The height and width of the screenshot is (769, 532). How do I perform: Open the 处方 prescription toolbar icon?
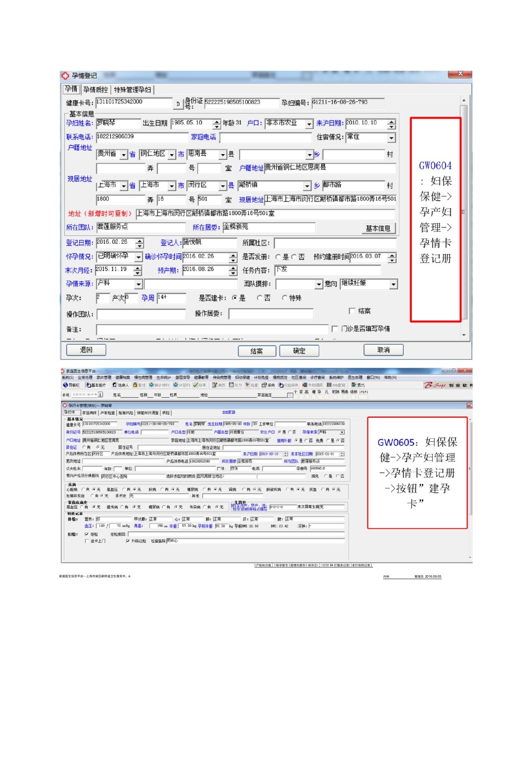[235, 385]
